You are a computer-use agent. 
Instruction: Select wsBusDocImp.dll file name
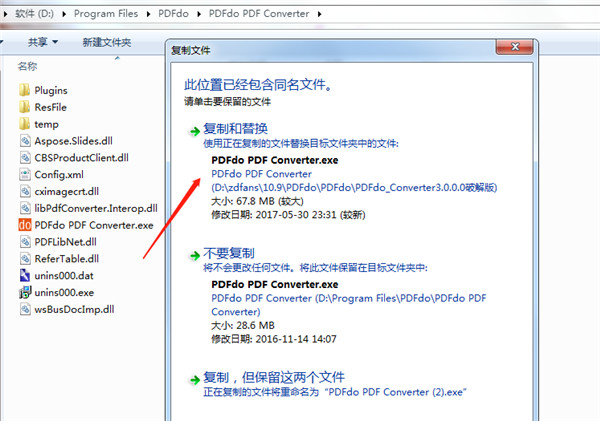(74, 309)
